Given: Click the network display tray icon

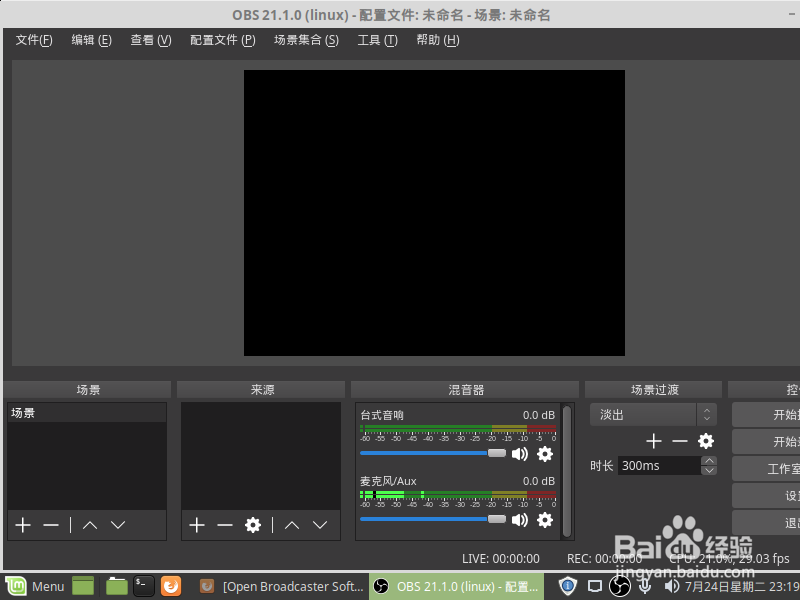Looking at the screenshot, I should [x=595, y=586].
